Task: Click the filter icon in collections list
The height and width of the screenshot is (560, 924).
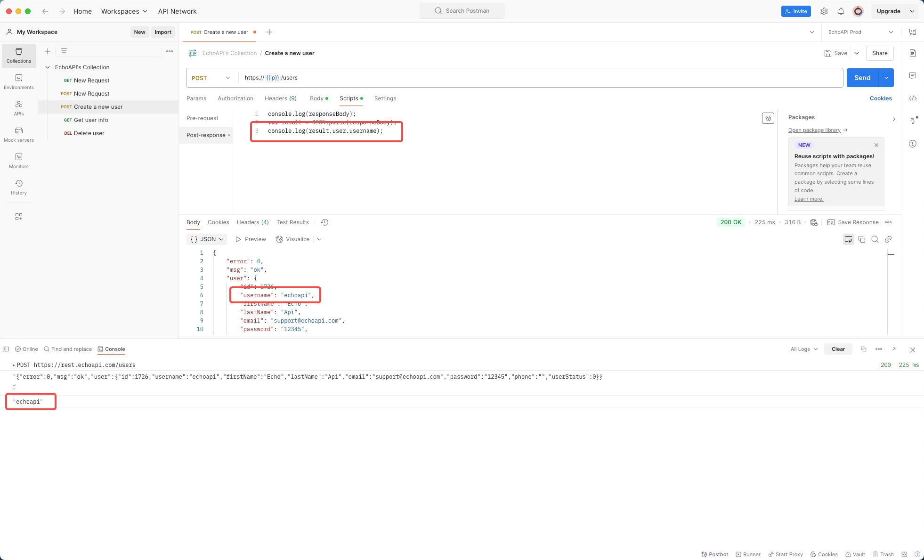Action: tap(64, 51)
